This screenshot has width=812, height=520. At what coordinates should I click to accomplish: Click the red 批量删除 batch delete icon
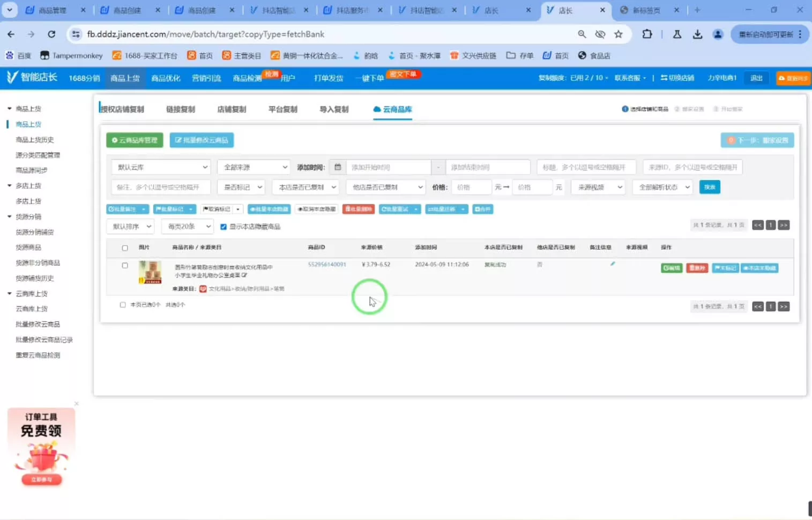pos(358,209)
